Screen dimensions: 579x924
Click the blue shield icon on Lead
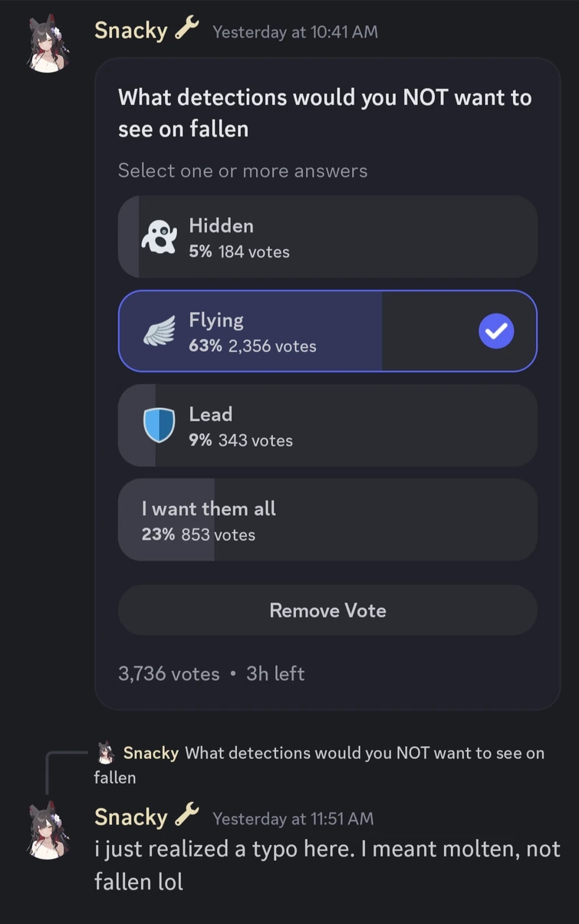click(x=159, y=426)
